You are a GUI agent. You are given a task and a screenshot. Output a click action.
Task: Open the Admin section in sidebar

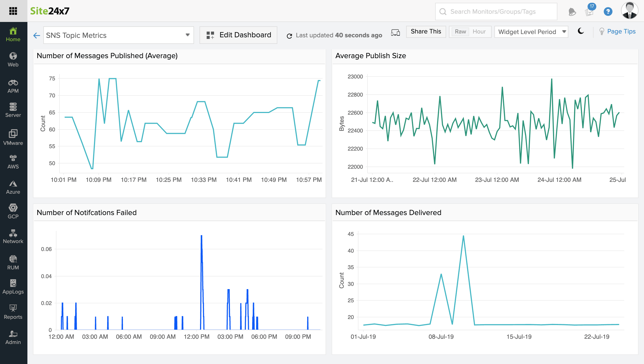tap(13, 337)
